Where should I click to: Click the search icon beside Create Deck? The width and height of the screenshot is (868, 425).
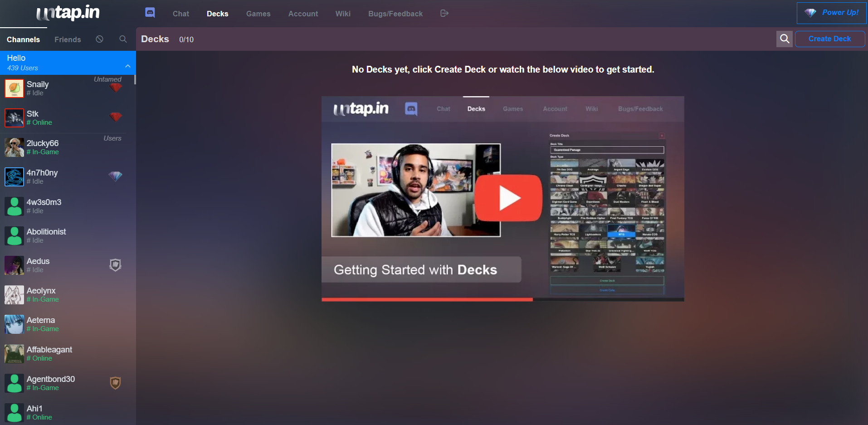785,39
